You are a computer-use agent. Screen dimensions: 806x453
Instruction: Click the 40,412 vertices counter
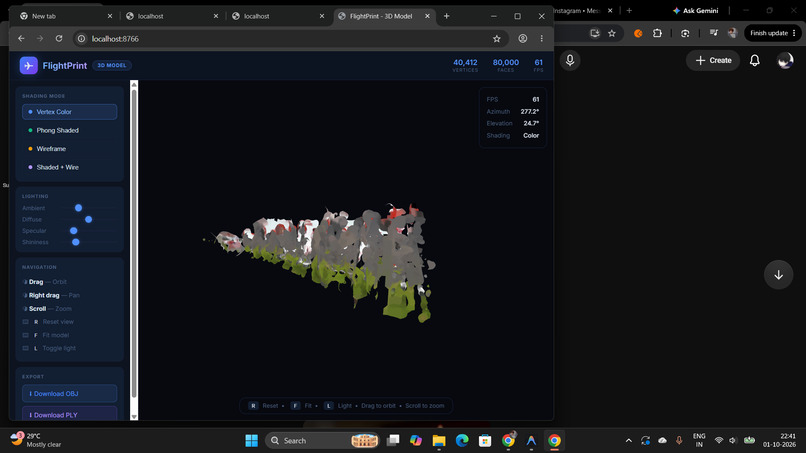click(465, 65)
